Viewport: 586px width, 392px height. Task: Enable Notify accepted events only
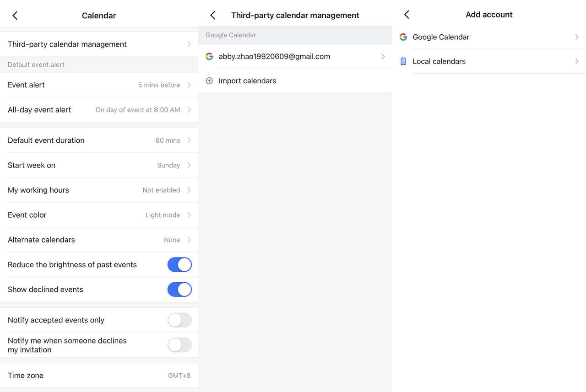179,320
